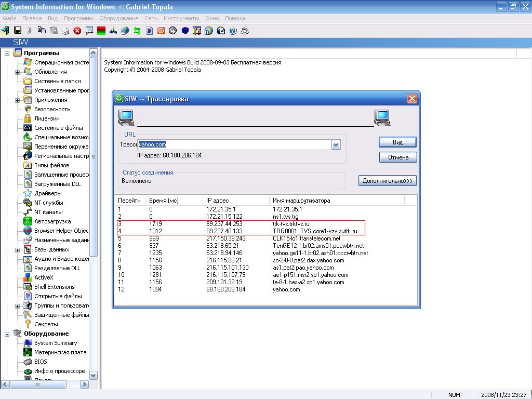Screen dimensions: 532x399
Task: Click the scissors Cut icon in toolbar
Action: [x=30, y=31]
